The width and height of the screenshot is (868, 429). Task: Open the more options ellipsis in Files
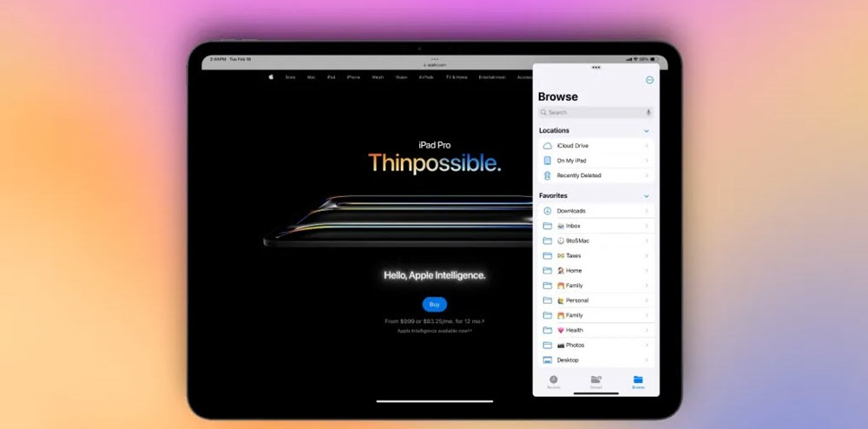[x=650, y=80]
